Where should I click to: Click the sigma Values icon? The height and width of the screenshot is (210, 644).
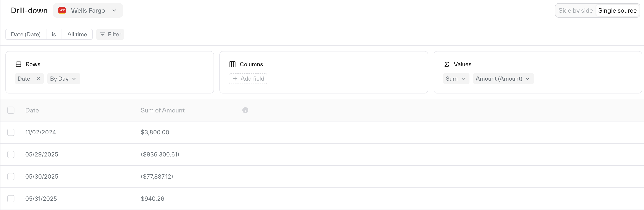tap(446, 64)
